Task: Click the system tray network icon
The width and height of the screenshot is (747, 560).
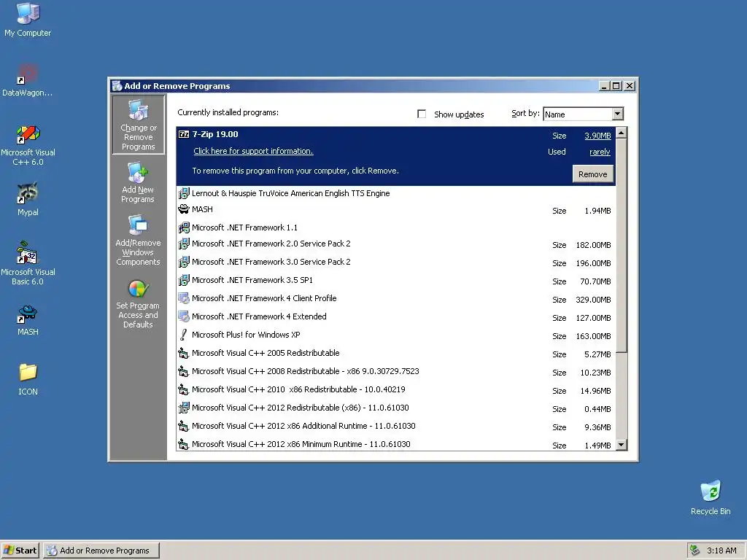Action: [694, 550]
